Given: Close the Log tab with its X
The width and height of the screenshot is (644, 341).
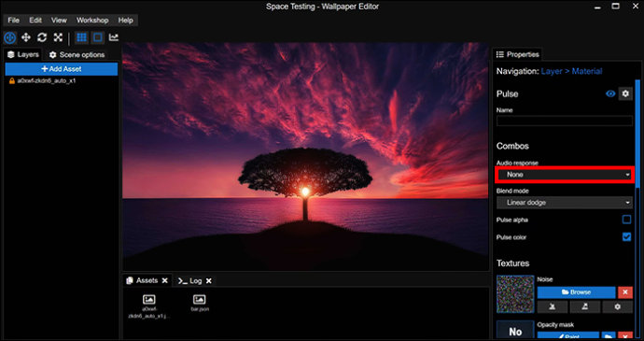Looking at the screenshot, I should (209, 281).
